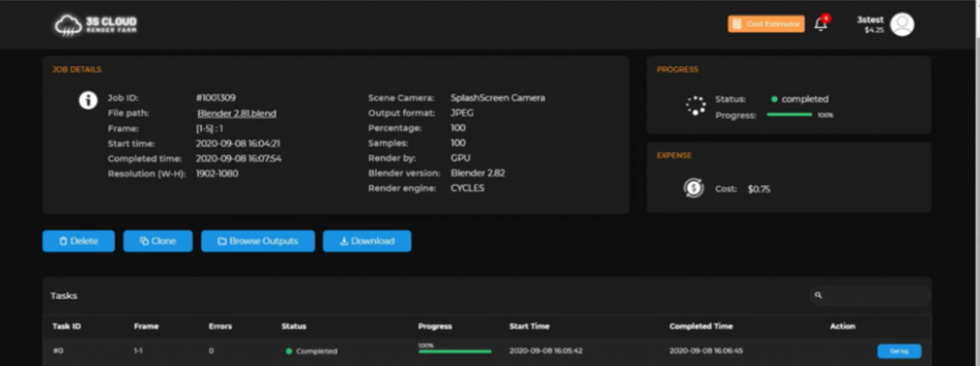Sort tasks by the Completed Time column
The width and height of the screenshot is (980, 366).
701,326
